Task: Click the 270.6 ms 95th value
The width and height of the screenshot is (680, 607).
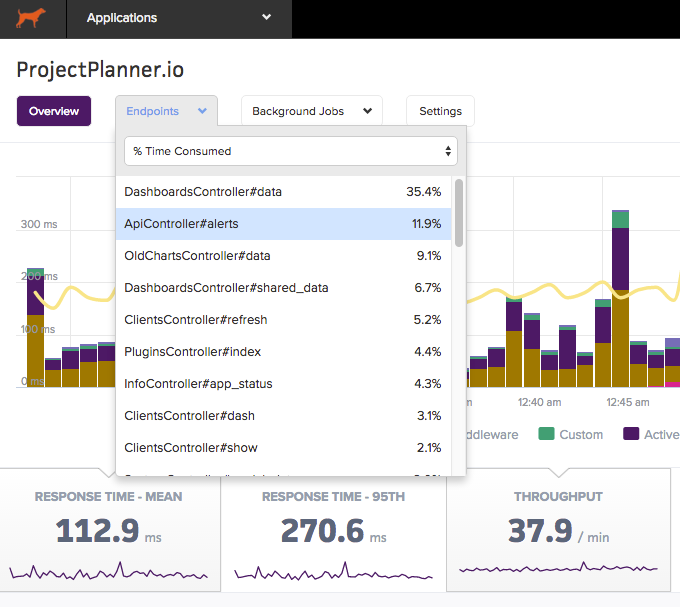Action: 333,531
